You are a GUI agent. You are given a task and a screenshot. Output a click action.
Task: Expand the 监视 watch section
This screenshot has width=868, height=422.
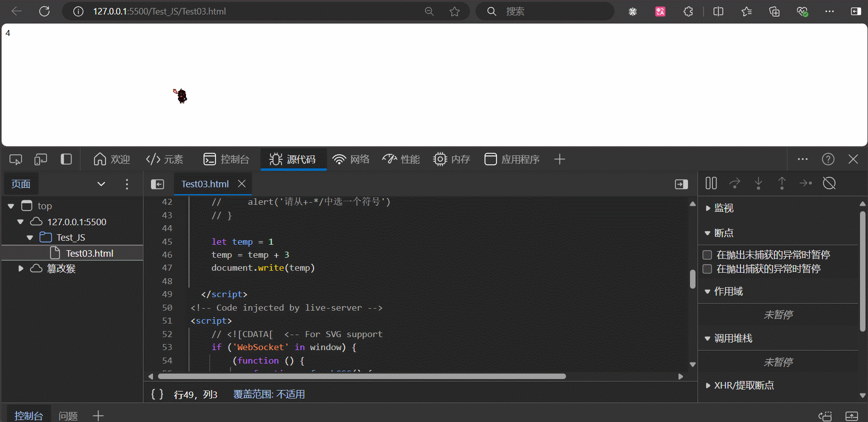click(x=707, y=208)
